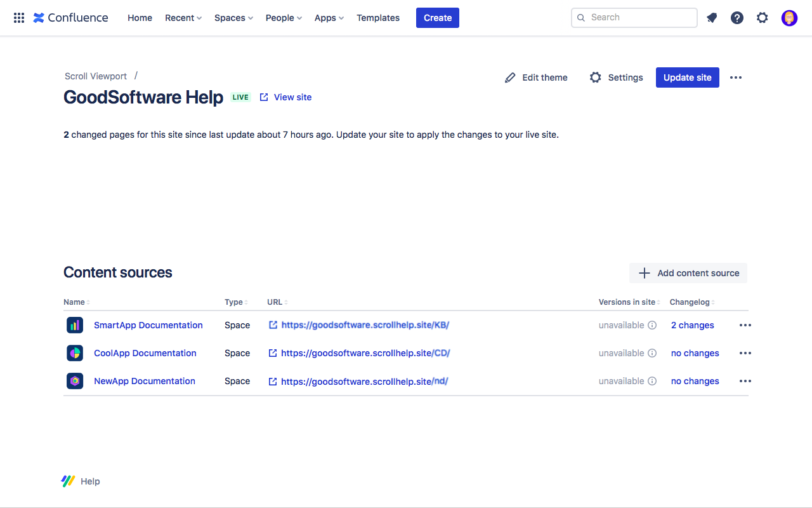812x508 pixels.
Task: Click the external link icon for KB URL
Action: (273, 325)
